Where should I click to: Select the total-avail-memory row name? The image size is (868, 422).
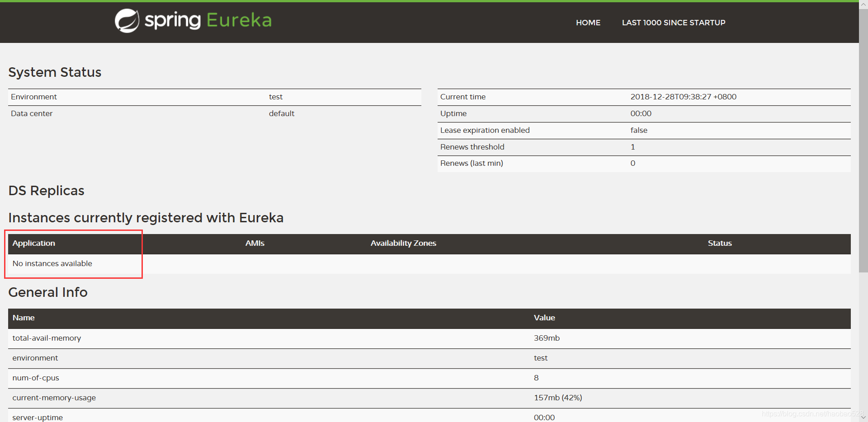tap(47, 338)
